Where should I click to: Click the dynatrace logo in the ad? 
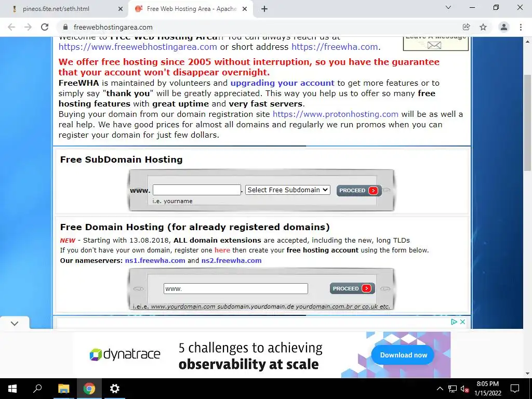point(125,354)
